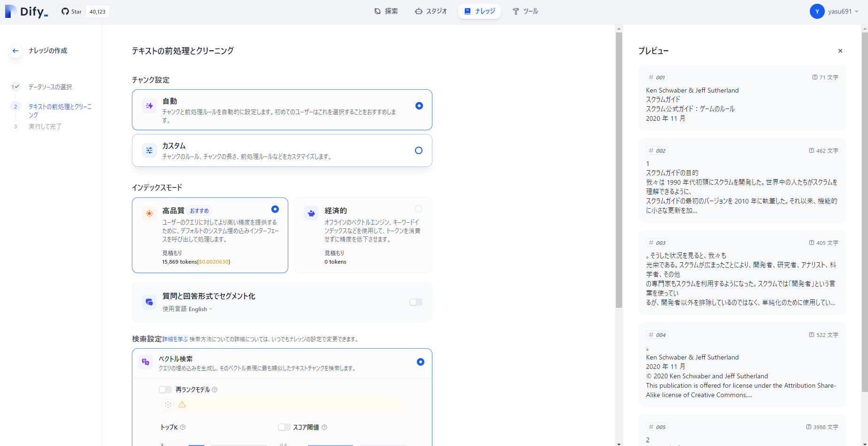Click the # 003 chunk badge

pos(657,243)
